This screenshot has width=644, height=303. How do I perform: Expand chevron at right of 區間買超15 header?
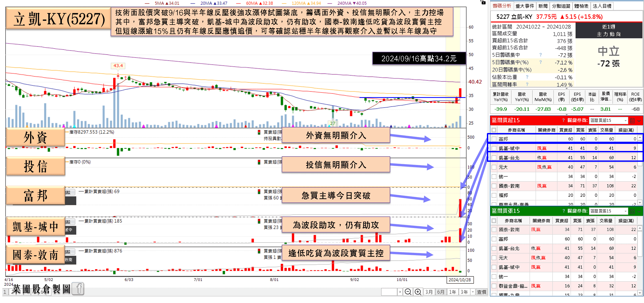pos(639,121)
